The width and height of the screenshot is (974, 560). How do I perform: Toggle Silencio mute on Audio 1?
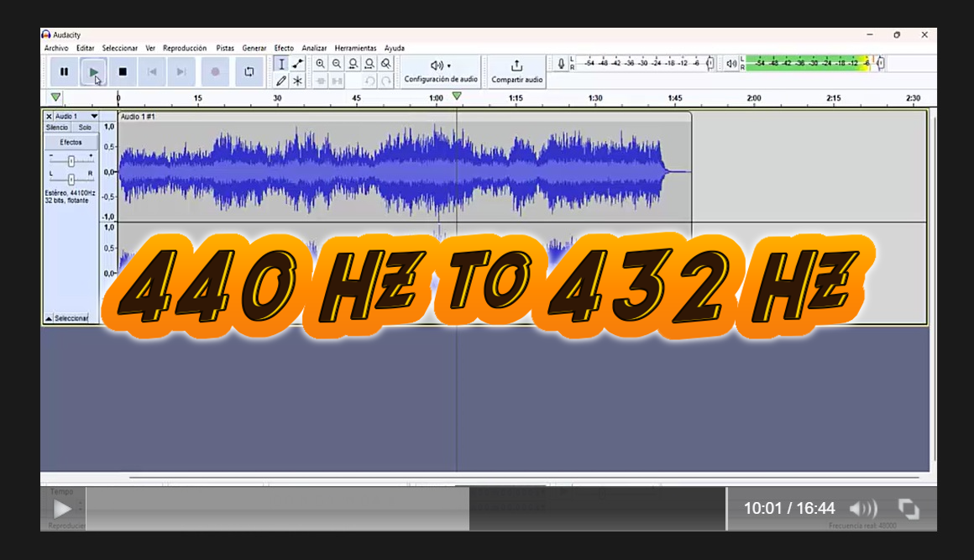coord(56,128)
